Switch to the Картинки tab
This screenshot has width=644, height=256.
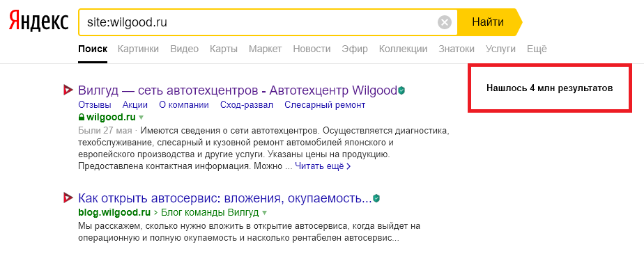click(138, 49)
